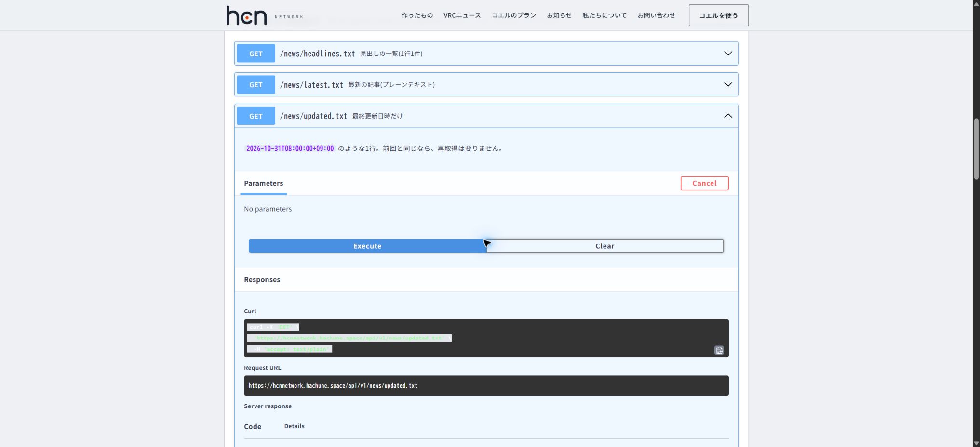Click the Details column header
The height and width of the screenshot is (447, 980).
[294, 426]
